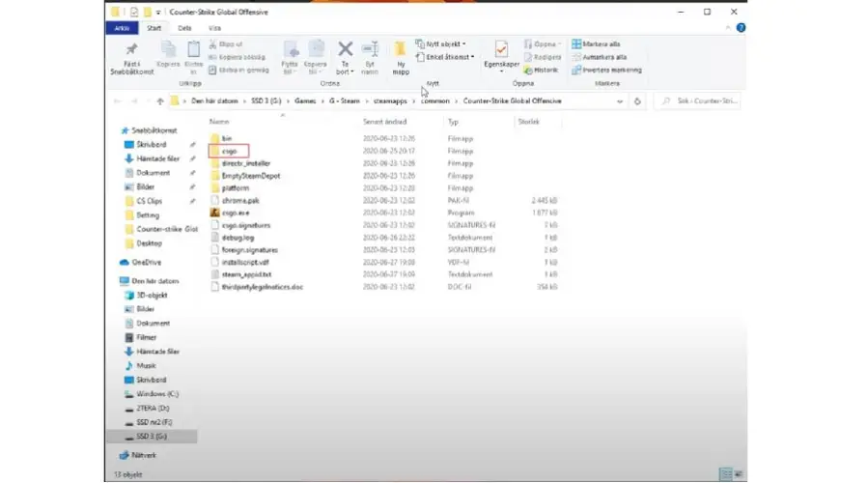Screen dimensions: 868x483
Task: Open 3D-objekt in the sidebar
Action: click(146, 296)
